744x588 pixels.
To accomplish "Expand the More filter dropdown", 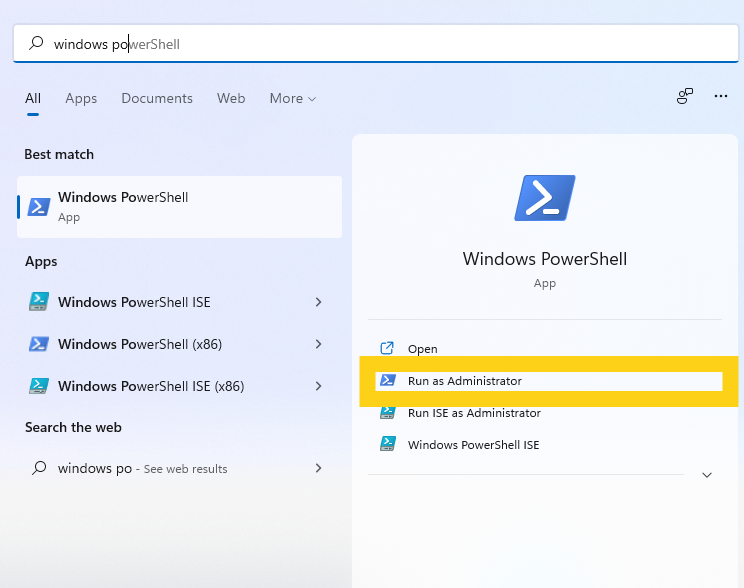I will tap(293, 98).
